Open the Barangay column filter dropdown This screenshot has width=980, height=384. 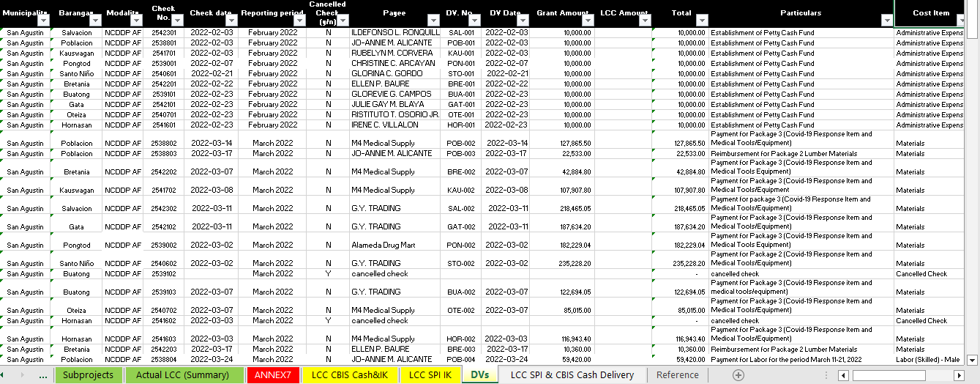(97, 21)
